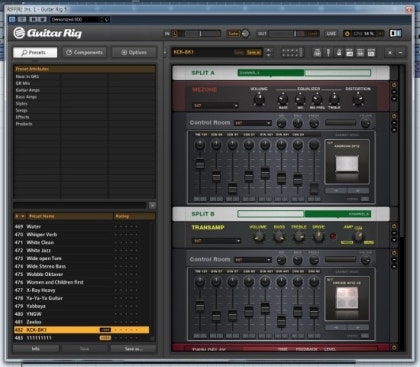Click the Save as... button below preset list
Viewport: 420px width, 367px height.
point(133,349)
